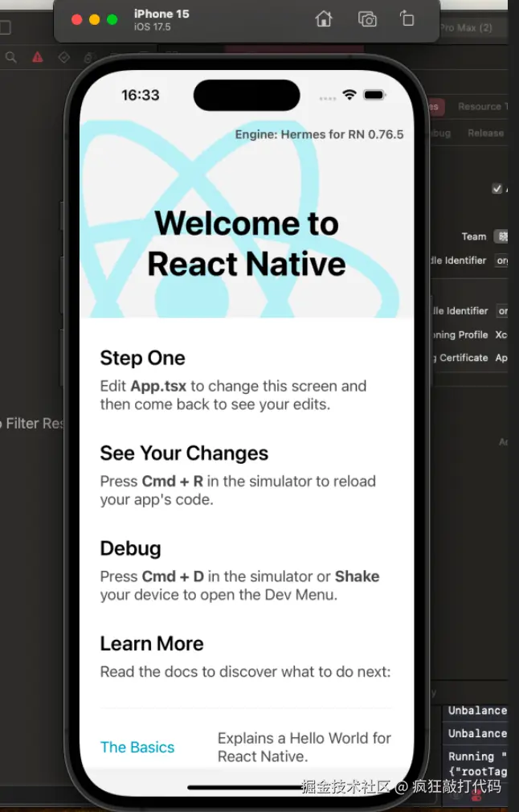Tap the Welcome to React Native heading
The image size is (519, 812).
pyautogui.click(x=247, y=244)
